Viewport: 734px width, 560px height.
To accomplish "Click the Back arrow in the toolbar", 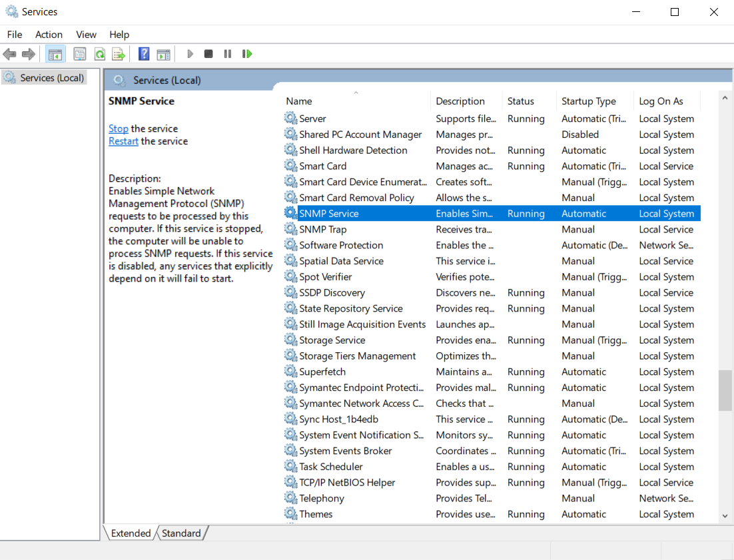I will 9,54.
